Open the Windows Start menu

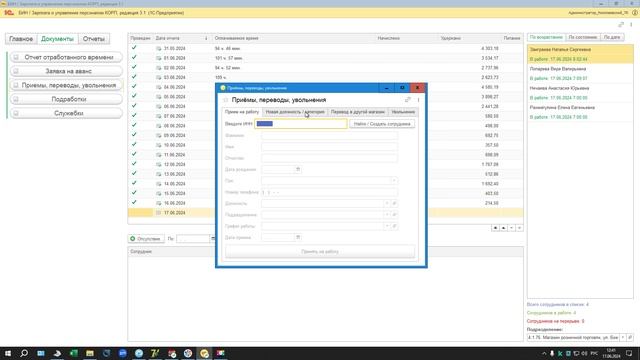[x=8, y=353]
